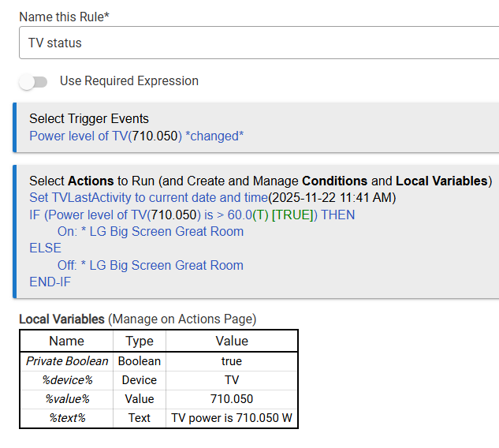
Task: Toggle the Use Required Expression switch
Action: tap(34, 81)
